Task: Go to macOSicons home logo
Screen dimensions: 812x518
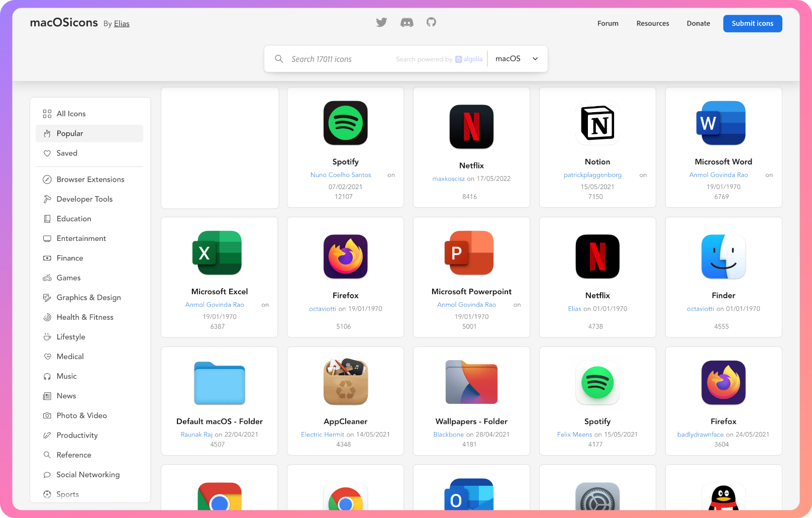Action: (64, 23)
